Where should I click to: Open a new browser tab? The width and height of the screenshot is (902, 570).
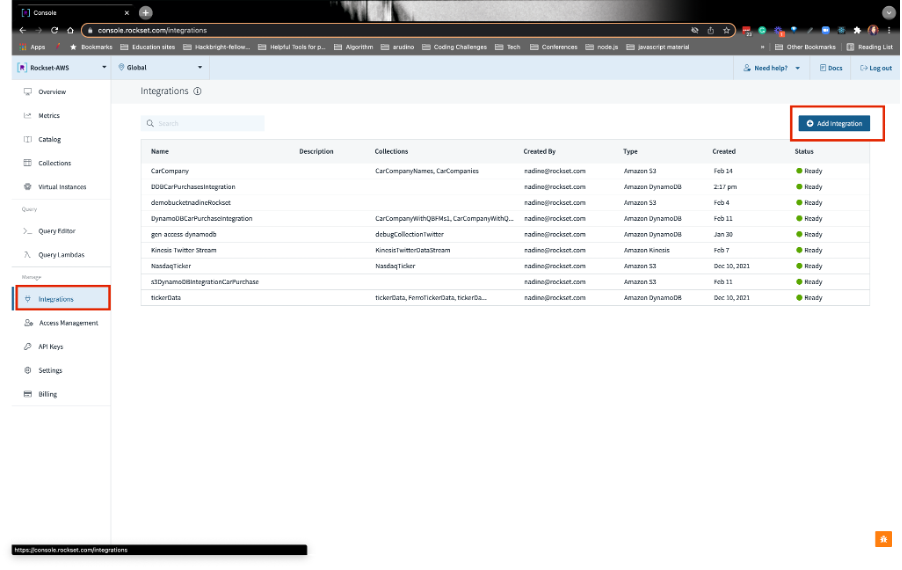coord(146,13)
